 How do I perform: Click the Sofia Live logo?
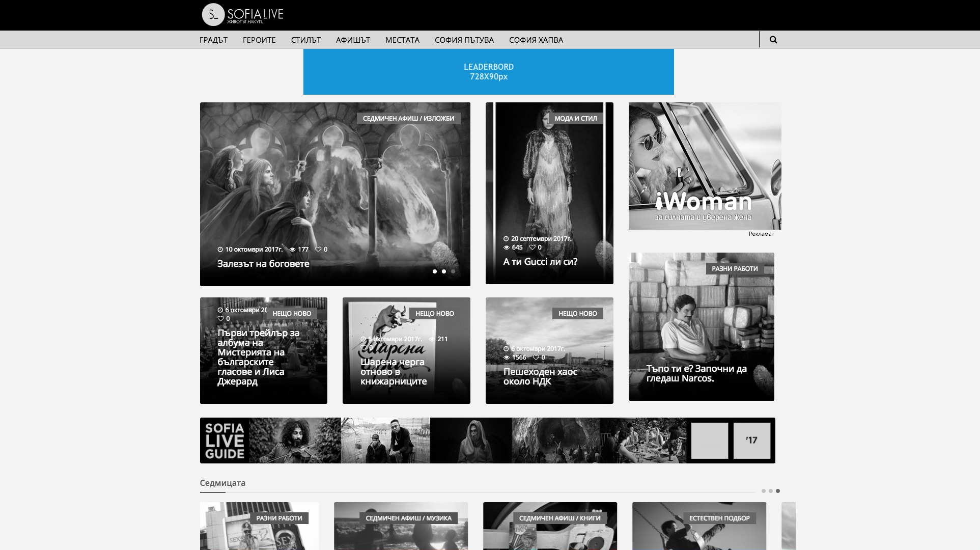(242, 15)
